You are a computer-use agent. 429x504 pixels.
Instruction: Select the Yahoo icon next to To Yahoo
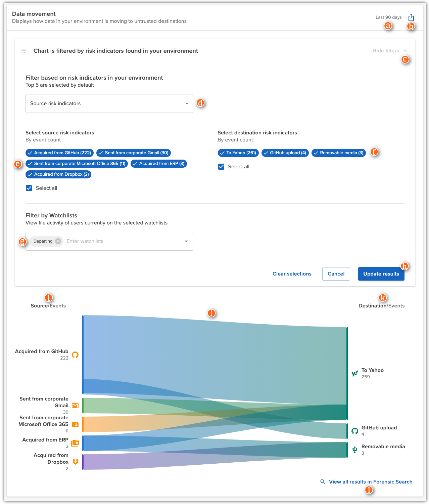[x=354, y=373]
